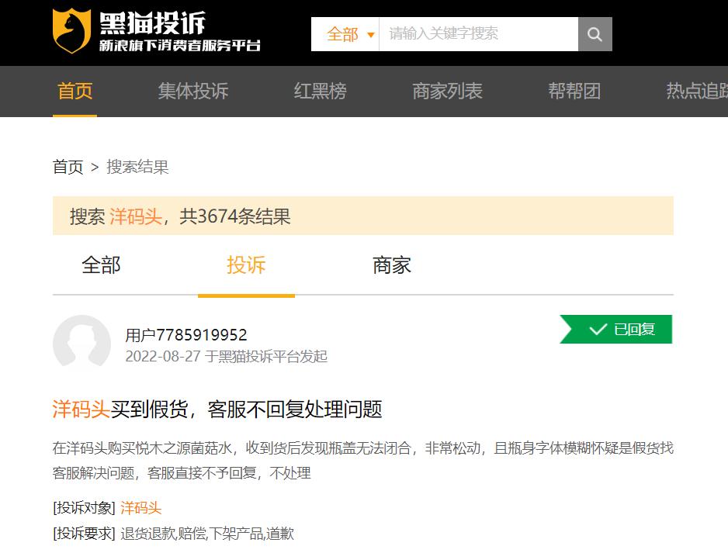Open the 热点追踪 navigation item
The image size is (728, 560).
click(697, 91)
